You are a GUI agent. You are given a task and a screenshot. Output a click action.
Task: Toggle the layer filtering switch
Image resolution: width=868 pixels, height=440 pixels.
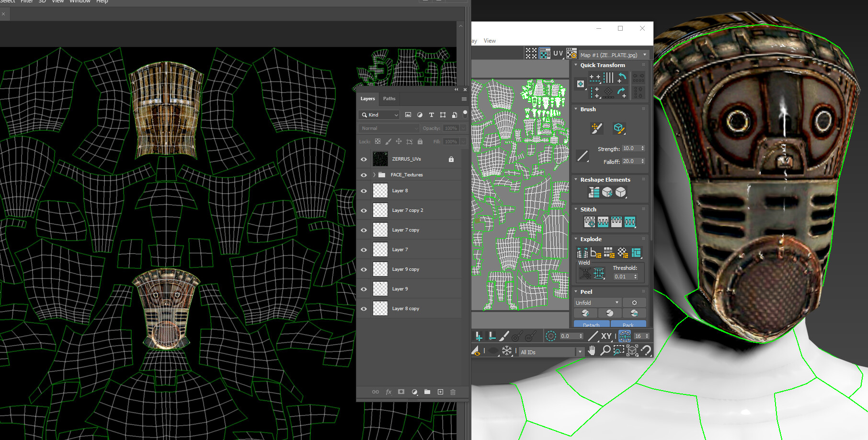coord(465,115)
